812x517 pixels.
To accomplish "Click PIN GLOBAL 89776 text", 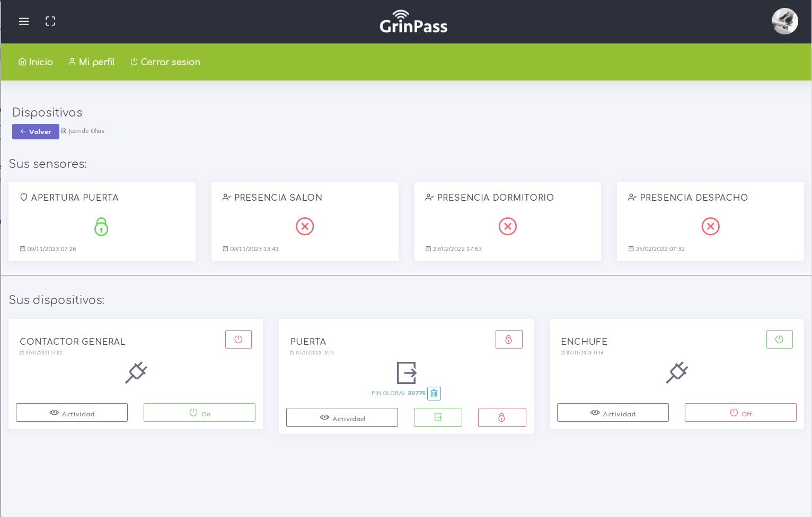I will 399,393.
